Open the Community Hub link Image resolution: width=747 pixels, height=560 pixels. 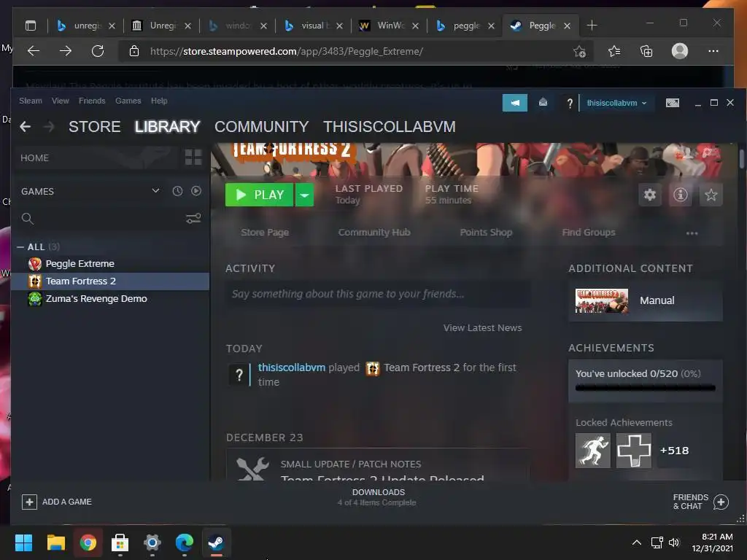[x=374, y=233]
